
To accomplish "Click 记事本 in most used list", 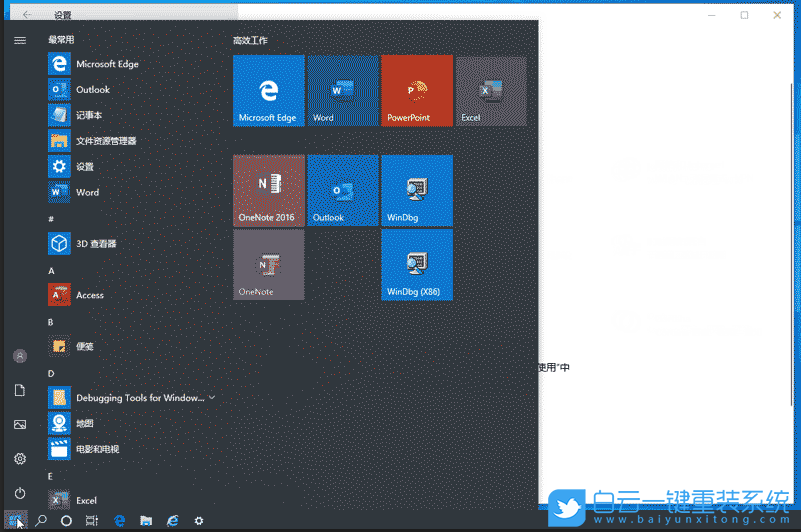I will pyautogui.click(x=89, y=115).
